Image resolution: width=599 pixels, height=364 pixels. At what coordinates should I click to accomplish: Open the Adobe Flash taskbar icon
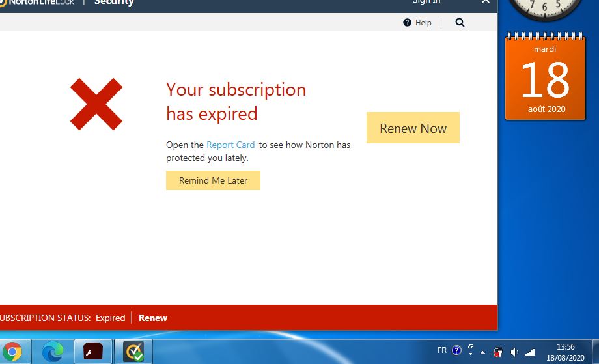pyautogui.click(x=93, y=352)
